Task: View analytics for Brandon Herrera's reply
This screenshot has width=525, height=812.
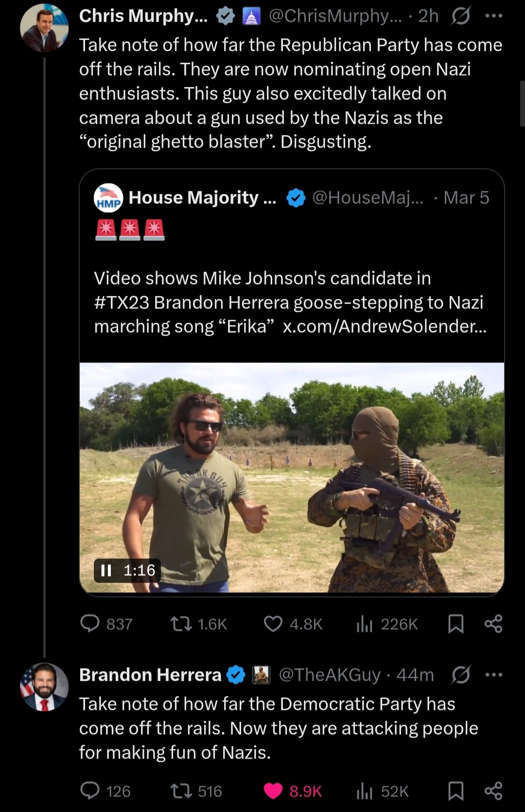Action: point(364,791)
